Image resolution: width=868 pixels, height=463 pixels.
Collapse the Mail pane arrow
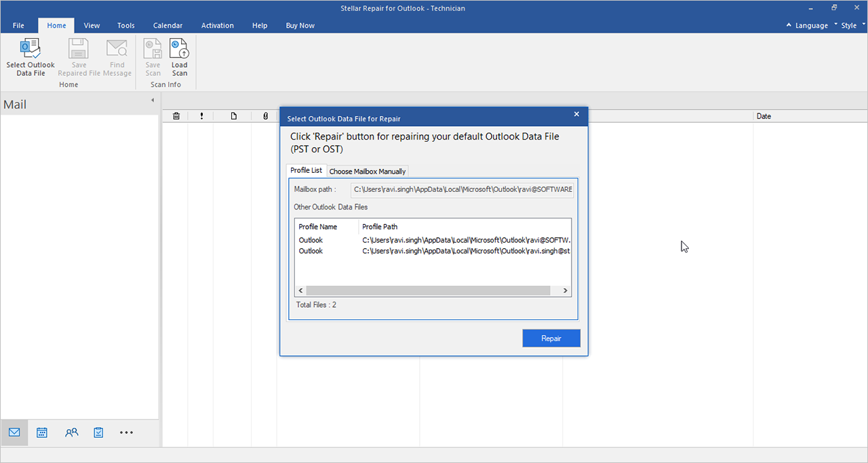point(152,100)
